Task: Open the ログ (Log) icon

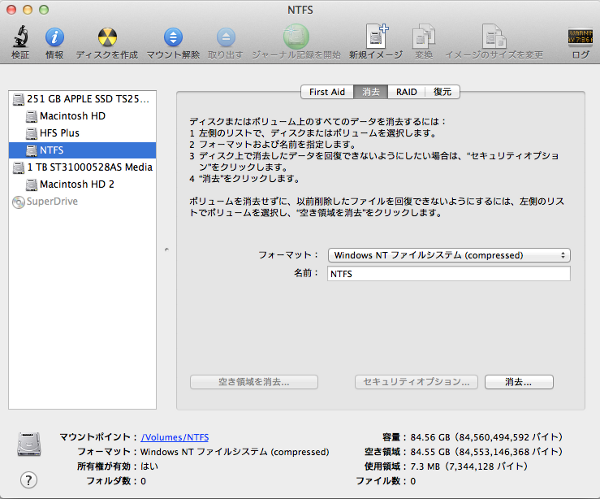Action: [580, 38]
